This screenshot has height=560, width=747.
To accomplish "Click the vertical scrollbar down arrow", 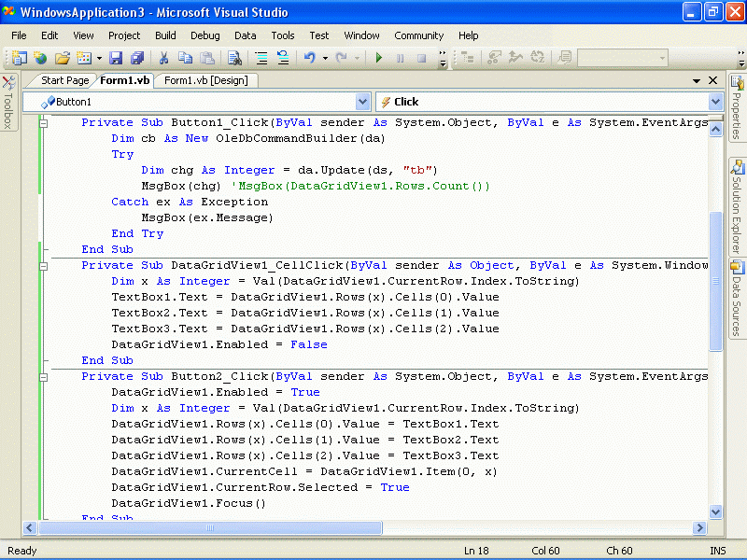I will (x=715, y=511).
